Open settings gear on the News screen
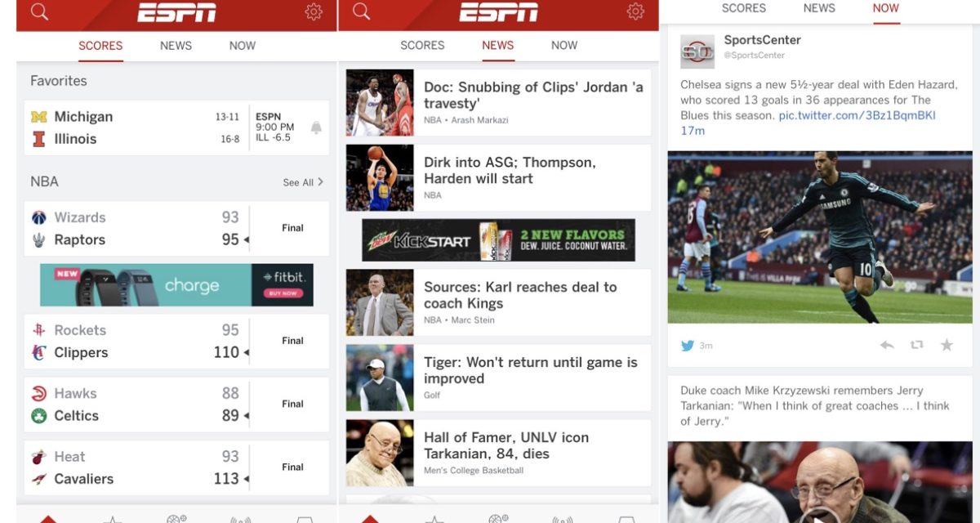Image resolution: width=980 pixels, height=523 pixels. (x=635, y=11)
